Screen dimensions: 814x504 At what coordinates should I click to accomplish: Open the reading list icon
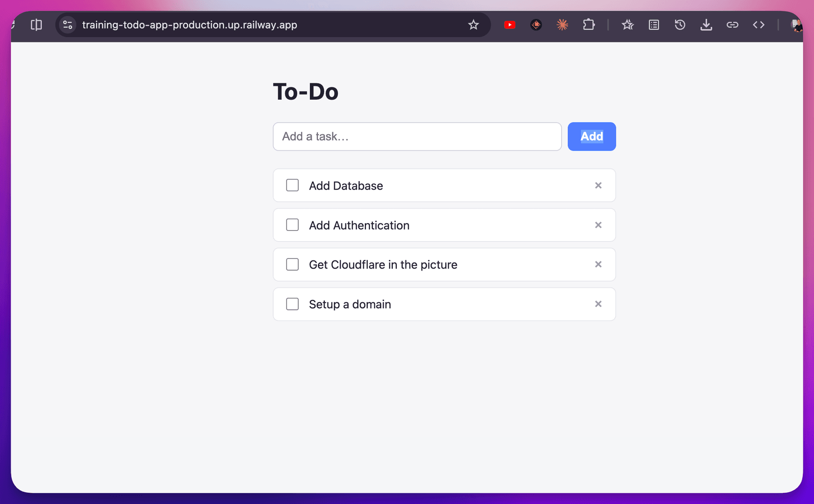click(x=654, y=24)
